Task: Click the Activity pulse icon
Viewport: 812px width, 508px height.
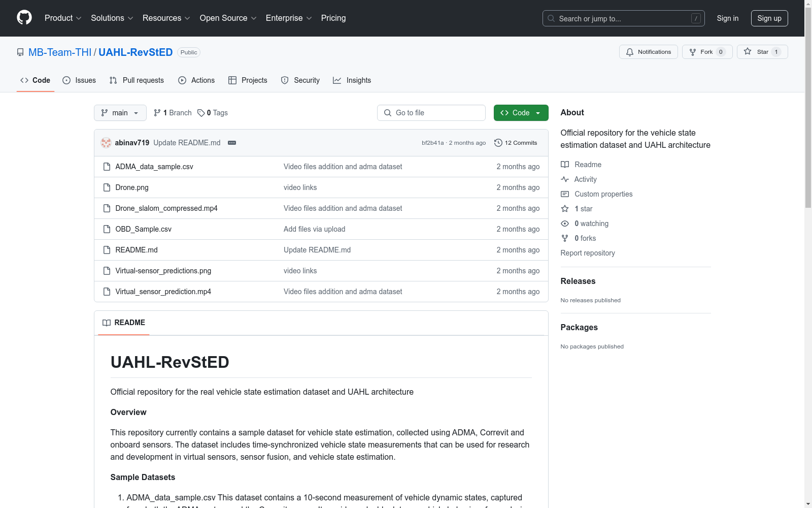Action: click(565, 179)
